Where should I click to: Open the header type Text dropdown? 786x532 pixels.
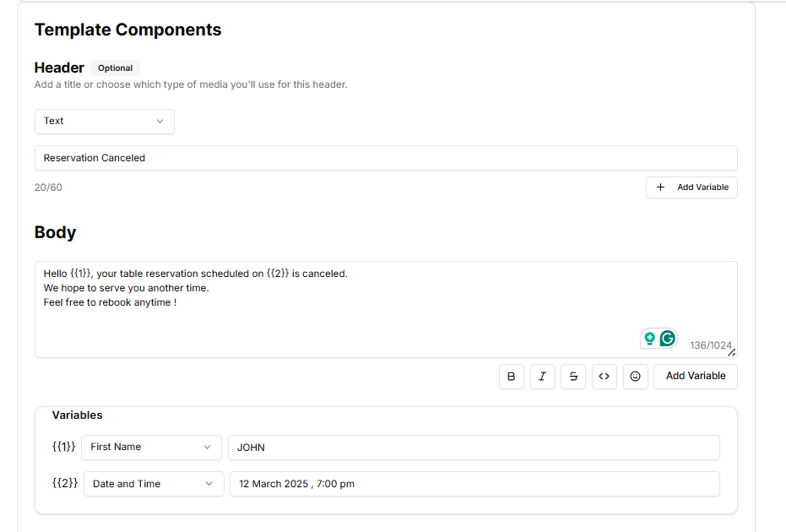click(104, 122)
